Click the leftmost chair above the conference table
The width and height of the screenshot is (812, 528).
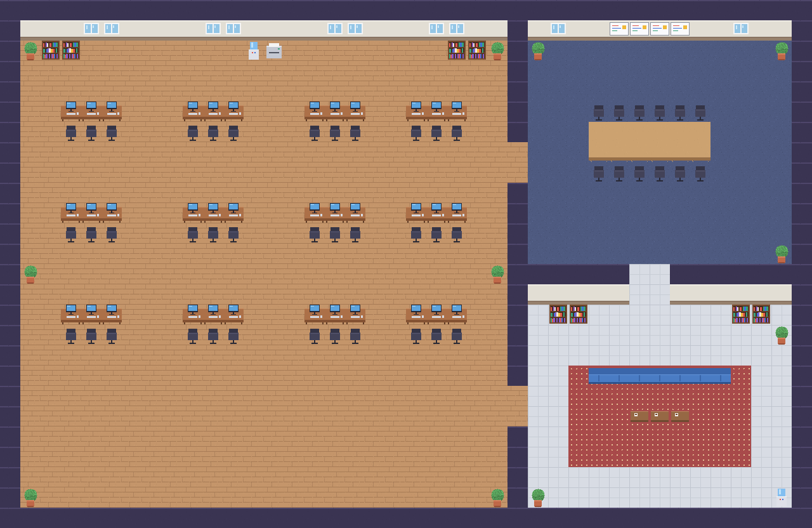point(599,112)
